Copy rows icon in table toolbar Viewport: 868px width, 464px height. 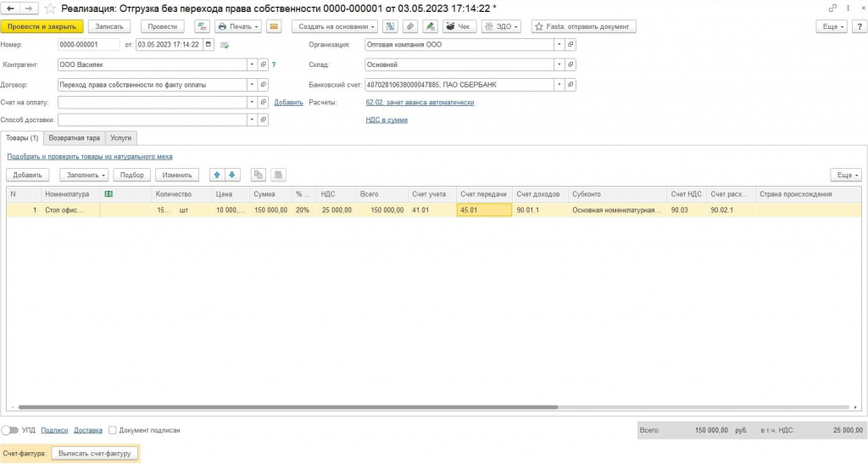click(x=258, y=175)
